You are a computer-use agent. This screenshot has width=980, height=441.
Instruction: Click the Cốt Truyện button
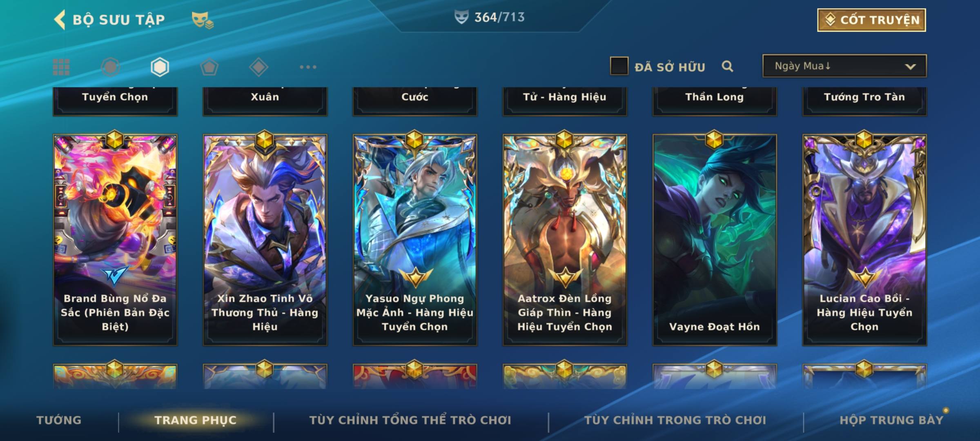(871, 20)
